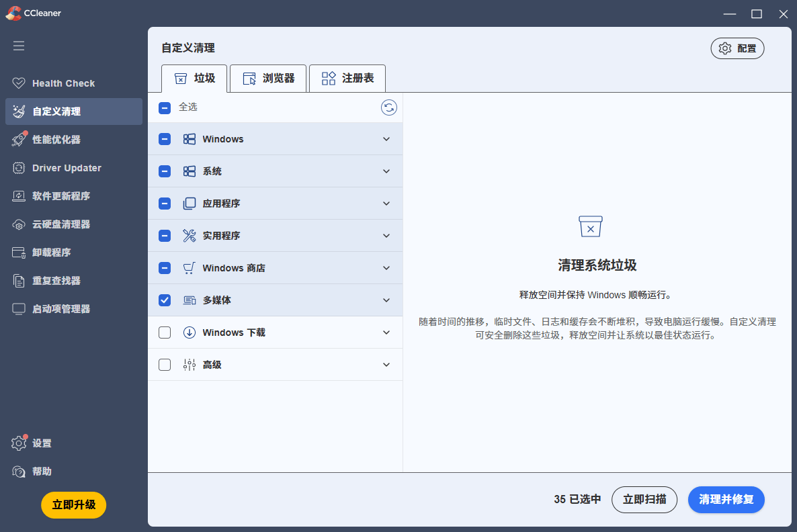Click the 清理并修复 button
Viewport: 797px width, 532px height.
point(726,500)
